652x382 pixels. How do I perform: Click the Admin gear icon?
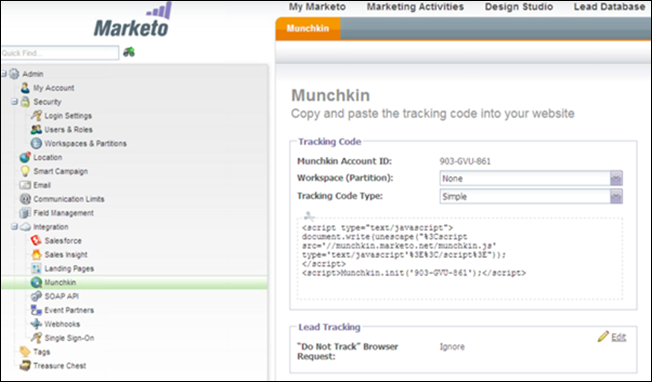[x=14, y=74]
